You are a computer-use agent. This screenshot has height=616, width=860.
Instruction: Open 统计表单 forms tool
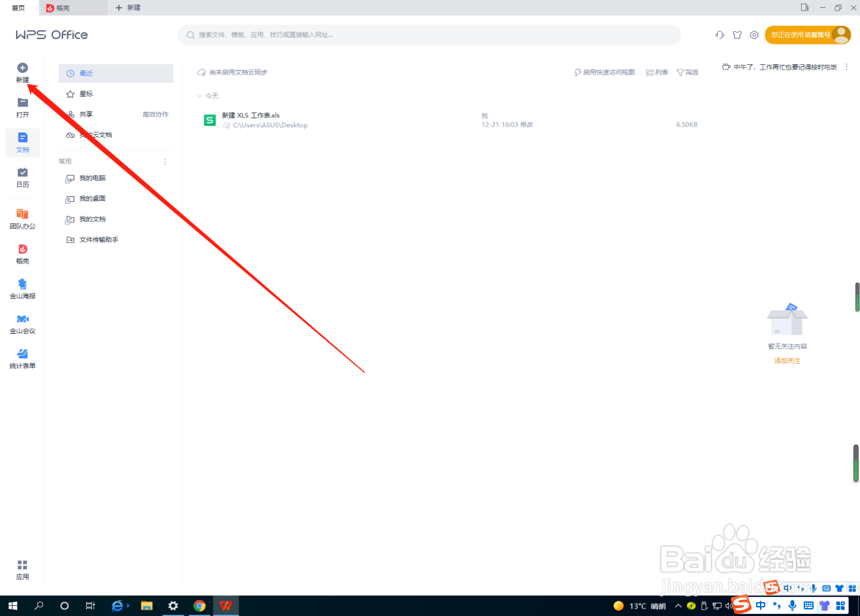(22, 358)
